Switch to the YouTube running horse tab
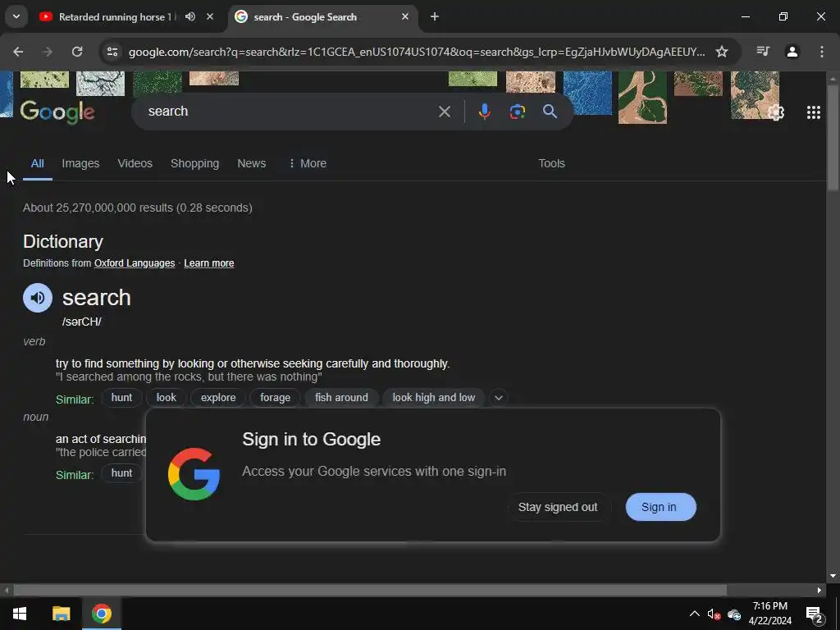This screenshot has height=630, width=840. (115, 16)
